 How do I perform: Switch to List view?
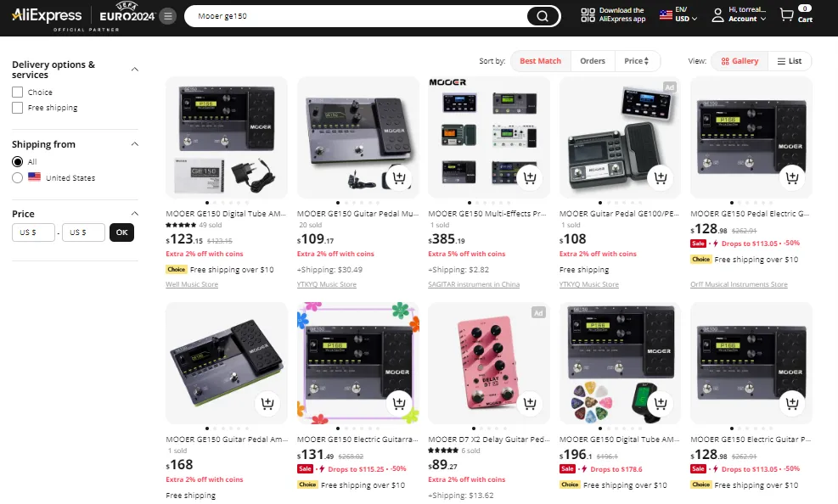coord(790,61)
